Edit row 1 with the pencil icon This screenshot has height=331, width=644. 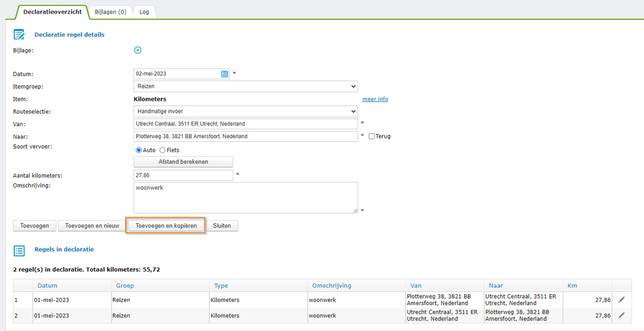point(621,300)
